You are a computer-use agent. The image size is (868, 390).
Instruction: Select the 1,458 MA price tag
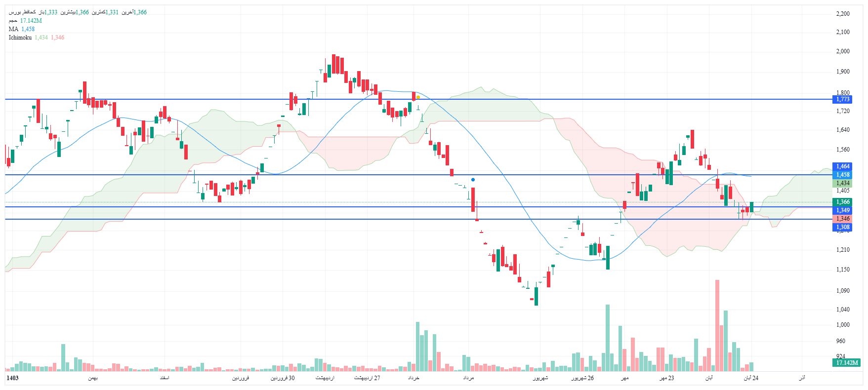click(842, 175)
